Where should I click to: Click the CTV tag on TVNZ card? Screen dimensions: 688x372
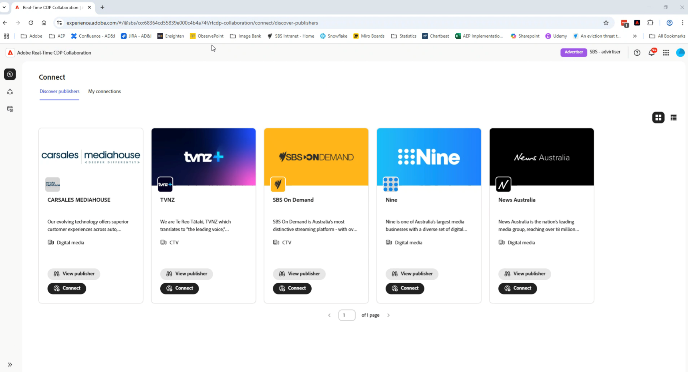coord(170,243)
